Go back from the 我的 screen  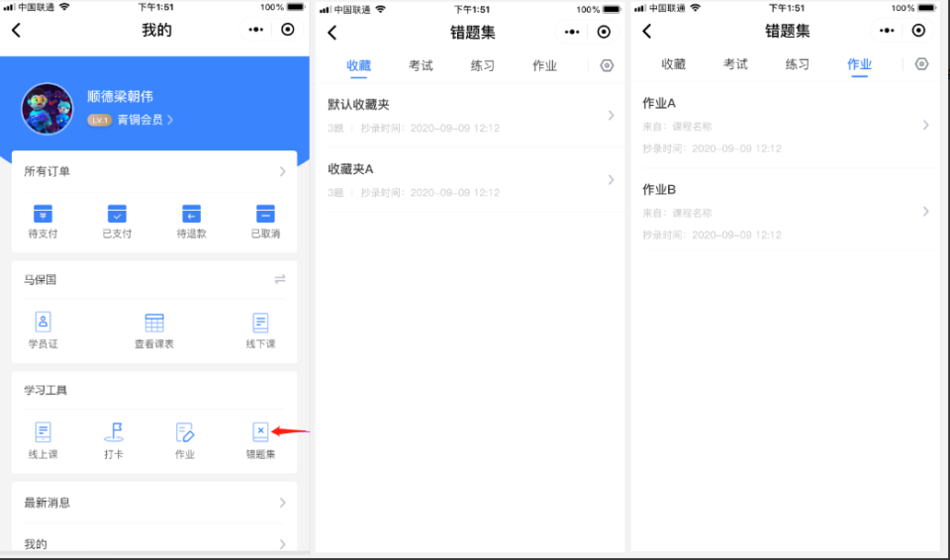(17, 31)
